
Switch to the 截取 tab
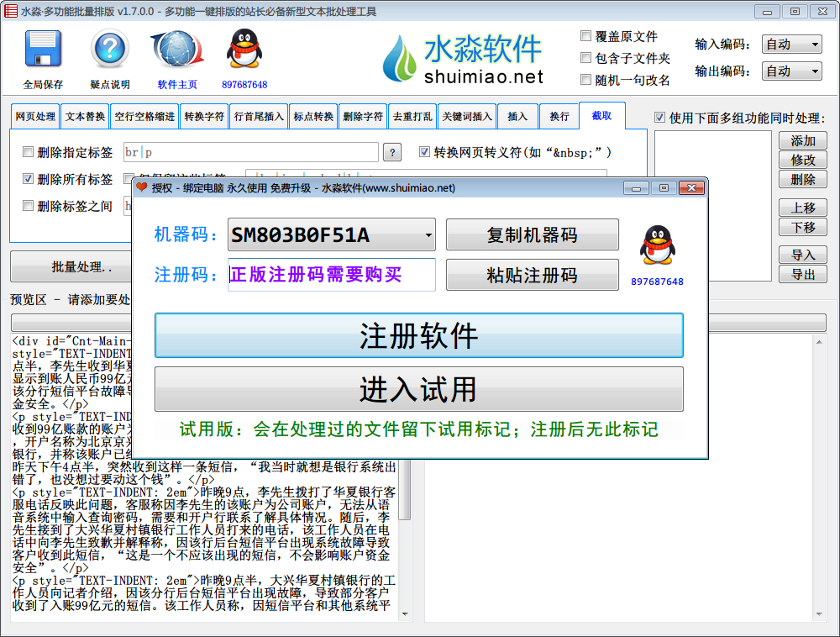point(602,116)
